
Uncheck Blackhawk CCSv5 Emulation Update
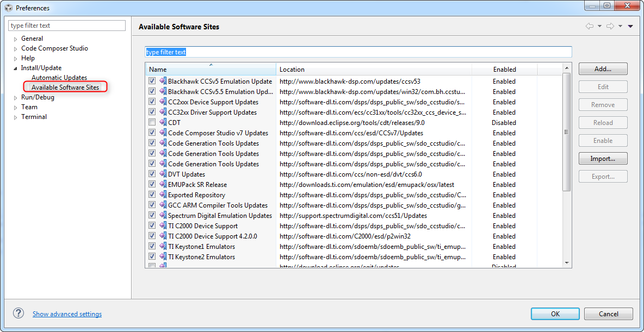[152, 81]
